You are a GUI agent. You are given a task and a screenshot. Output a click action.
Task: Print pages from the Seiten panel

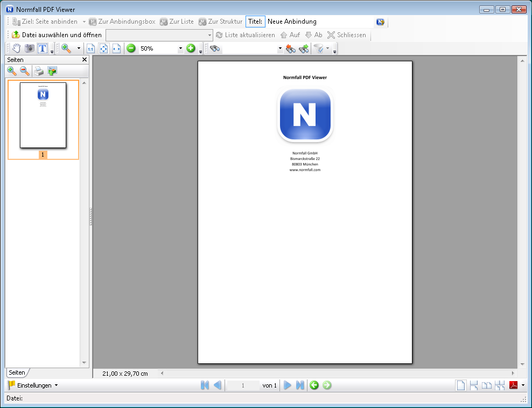coord(39,71)
